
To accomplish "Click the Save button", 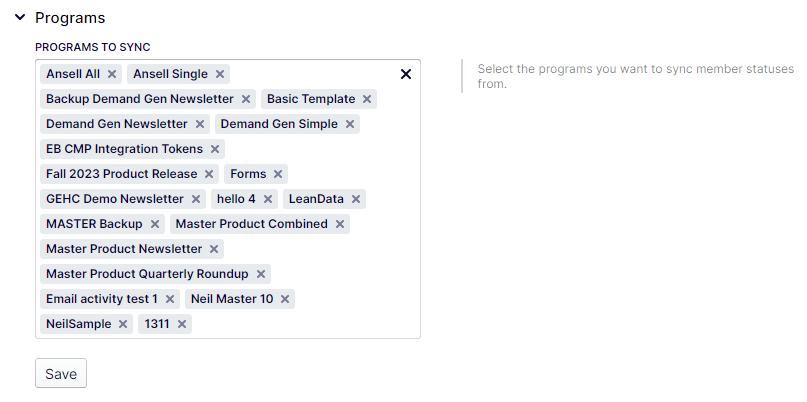I will tap(61, 374).
